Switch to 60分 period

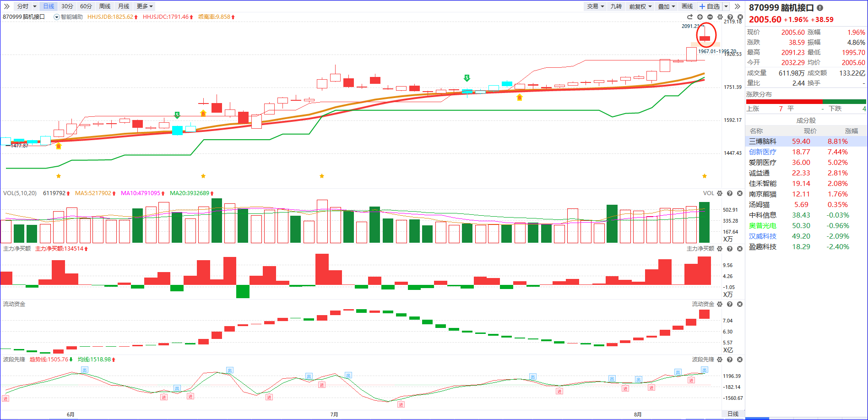pyautogui.click(x=86, y=6)
